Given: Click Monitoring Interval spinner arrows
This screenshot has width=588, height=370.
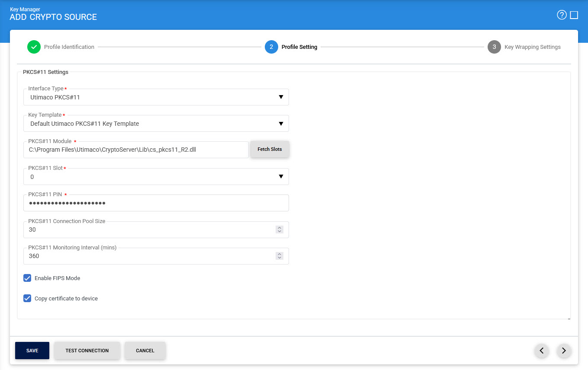Looking at the screenshot, I should pos(280,256).
